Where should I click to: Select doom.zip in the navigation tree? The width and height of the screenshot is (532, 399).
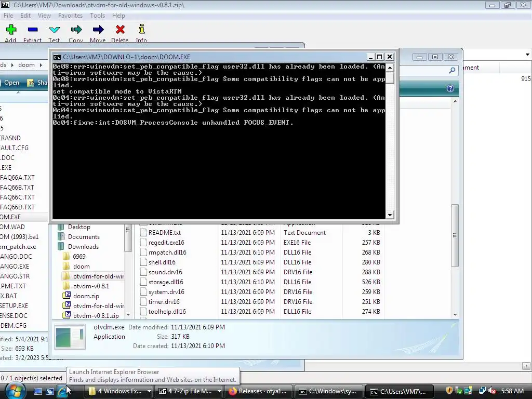click(86, 296)
